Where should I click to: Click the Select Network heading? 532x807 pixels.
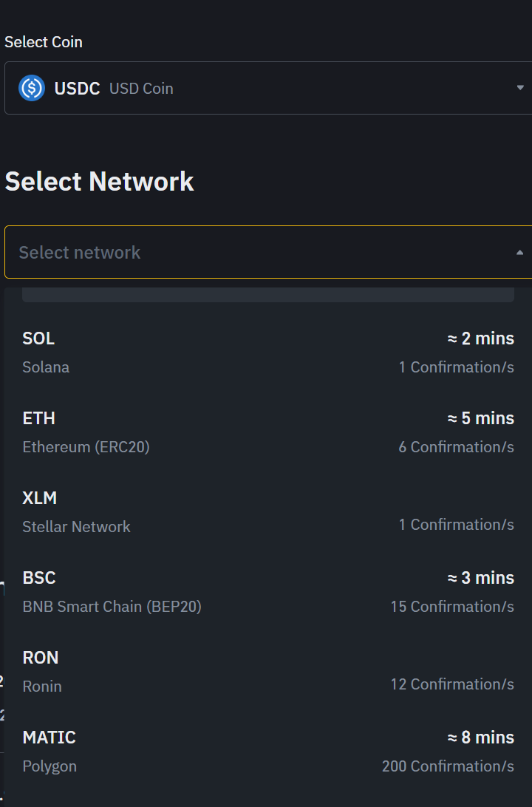coord(99,182)
